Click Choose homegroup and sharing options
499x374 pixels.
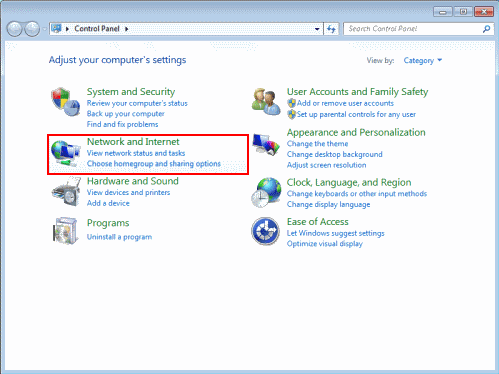[x=154, y=164]
